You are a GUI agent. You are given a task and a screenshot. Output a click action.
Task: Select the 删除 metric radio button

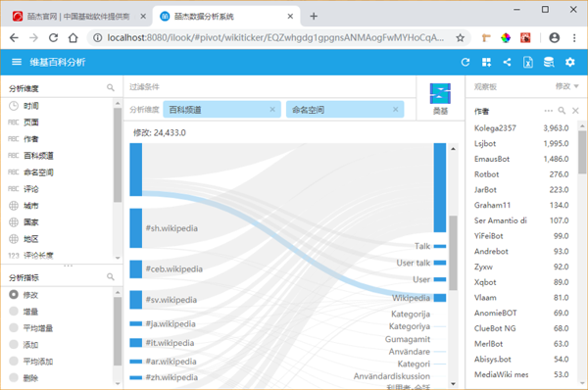[x=14, y=377]
